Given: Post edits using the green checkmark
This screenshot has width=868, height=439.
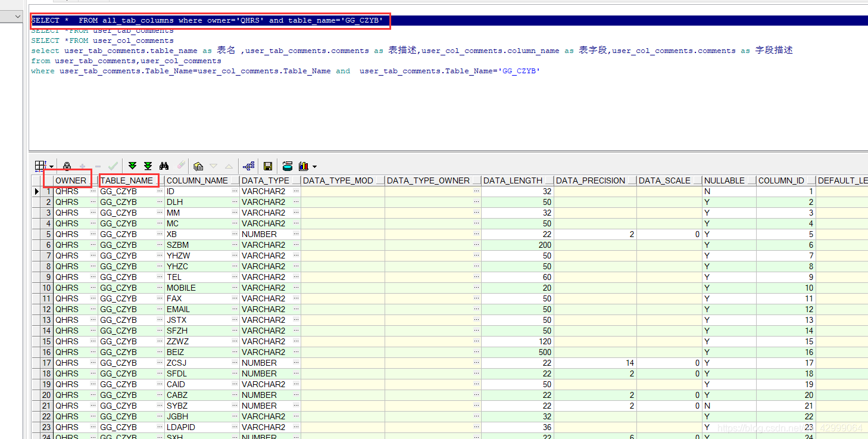Looking at the screenshot, I should [112, 166].
